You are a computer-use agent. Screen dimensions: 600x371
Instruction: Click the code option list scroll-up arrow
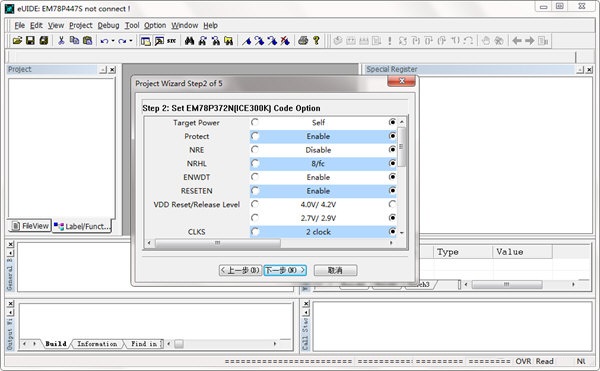(x=402, y=122)
